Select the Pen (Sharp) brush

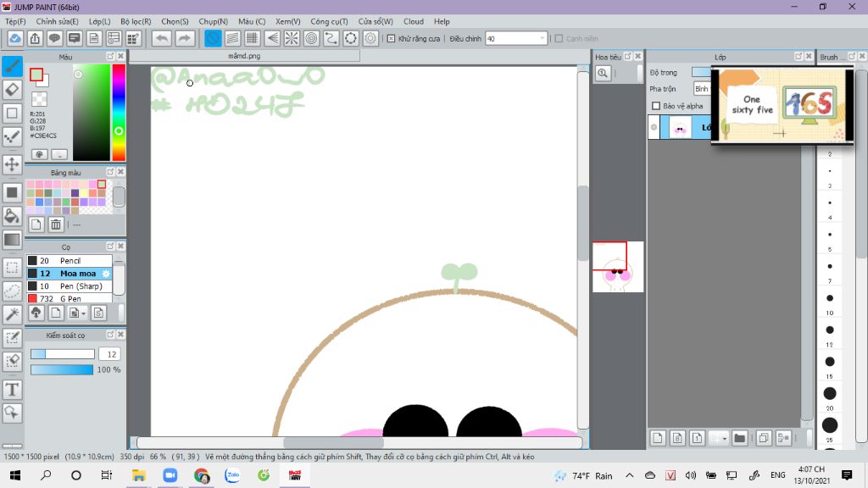tap(70, 286)
